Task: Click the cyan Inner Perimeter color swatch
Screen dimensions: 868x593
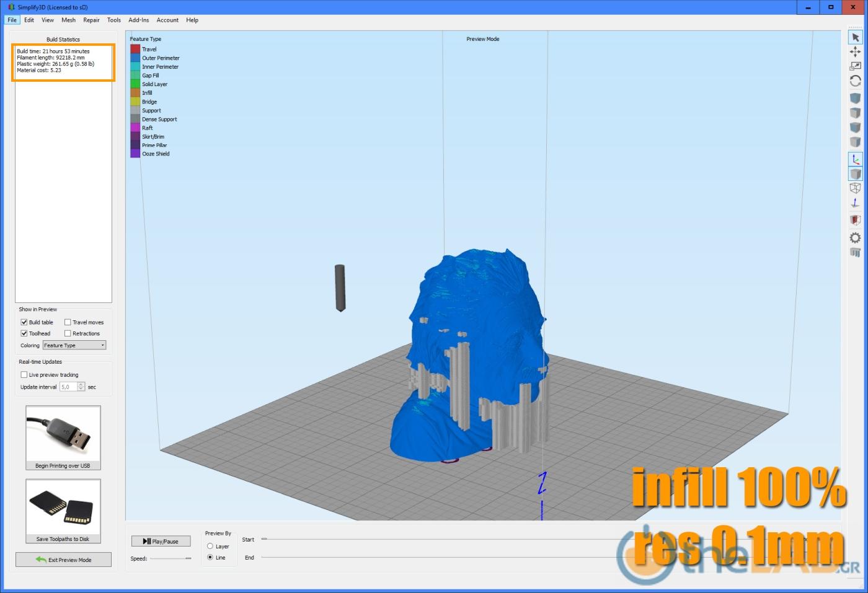Action: tap(135, 66)
